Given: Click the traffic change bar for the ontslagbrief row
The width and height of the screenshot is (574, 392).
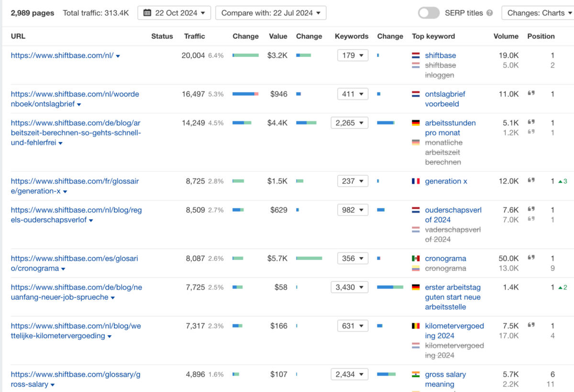Looking at the screenshot, I should pyautogui.click(x=245, y=94).
